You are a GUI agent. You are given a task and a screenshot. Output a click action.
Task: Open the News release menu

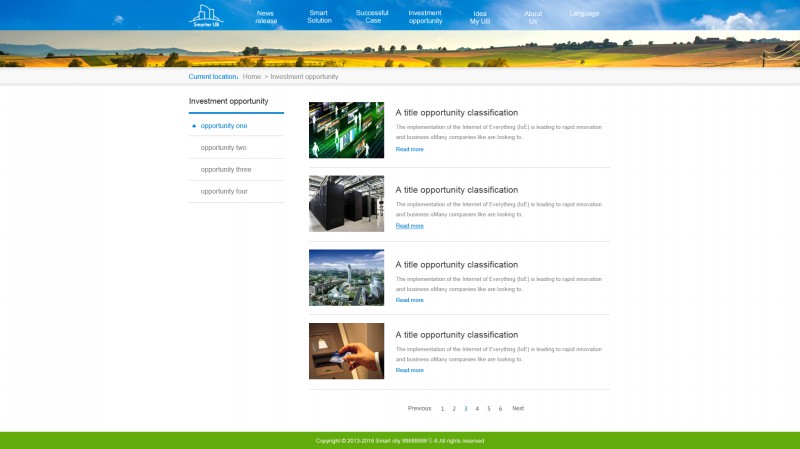click(266, 16)
